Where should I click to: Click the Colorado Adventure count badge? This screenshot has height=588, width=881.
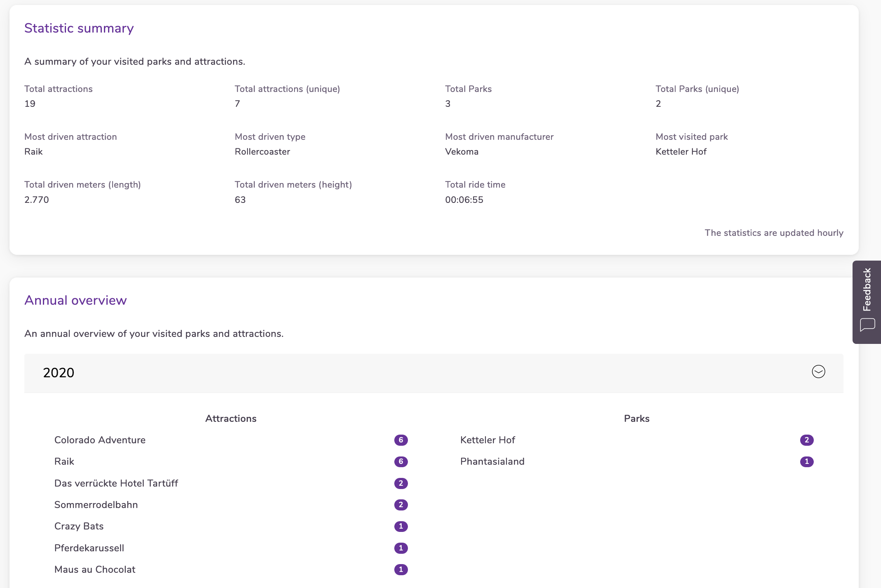pos(400,440)
